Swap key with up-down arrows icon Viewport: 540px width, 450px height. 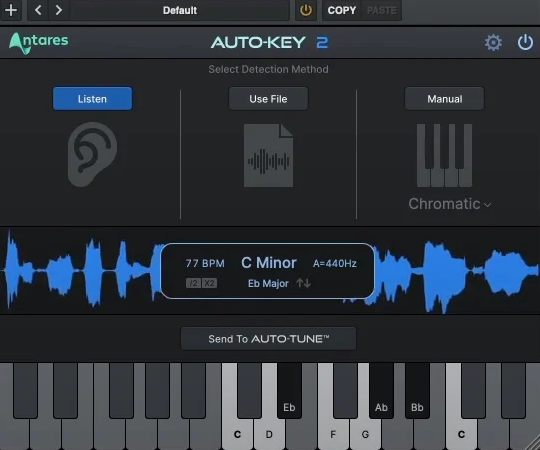click(303, 283)
